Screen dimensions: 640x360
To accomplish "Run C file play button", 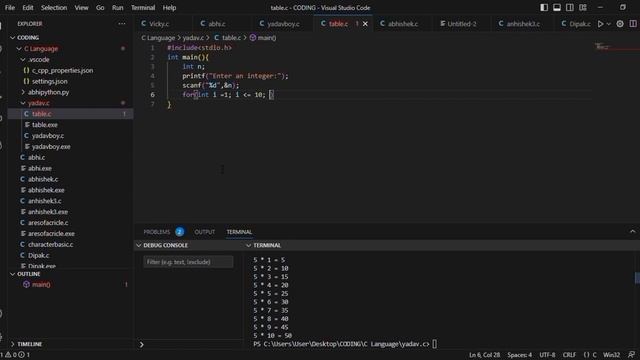I will [x=600, y=24].
